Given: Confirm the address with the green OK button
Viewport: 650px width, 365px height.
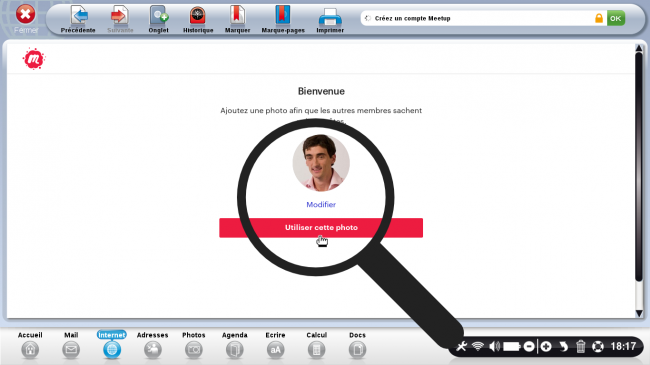Looking at the screenshot, I should [x=616, y=18].
